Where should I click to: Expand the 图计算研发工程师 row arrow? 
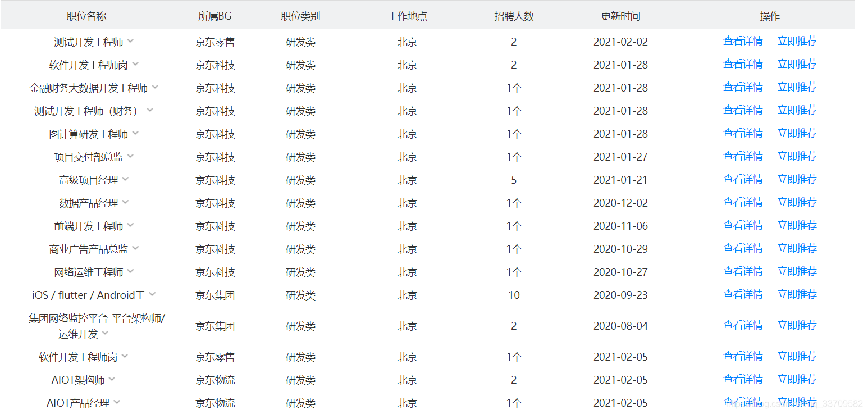135,133
